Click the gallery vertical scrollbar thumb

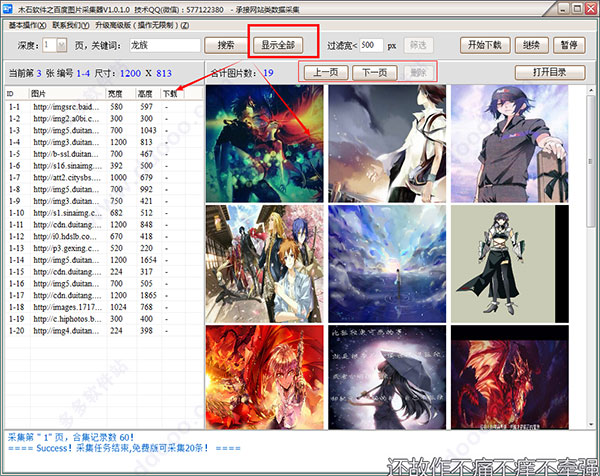pyautogui.click(x=590, y=162)
